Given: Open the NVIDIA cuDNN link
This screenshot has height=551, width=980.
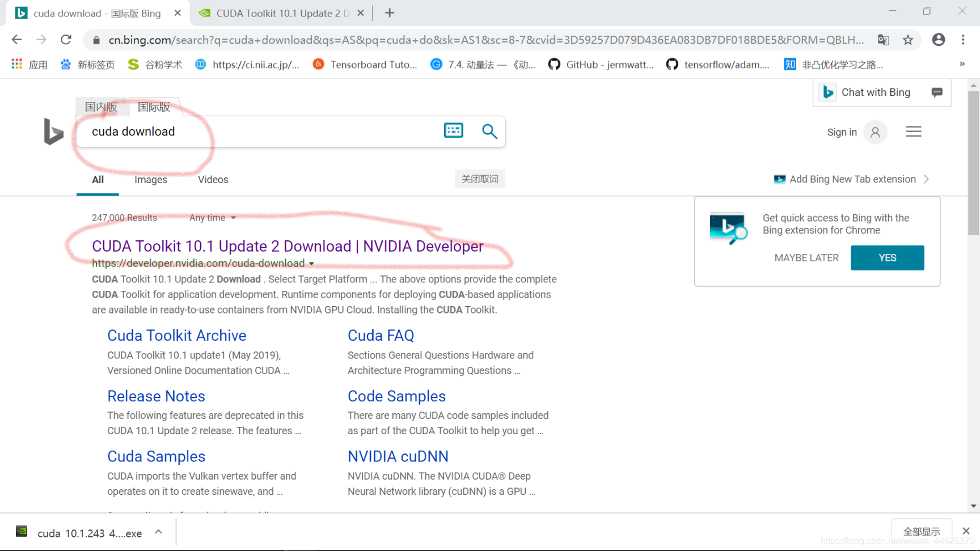Looking at the screenshot, I should 398,456.
